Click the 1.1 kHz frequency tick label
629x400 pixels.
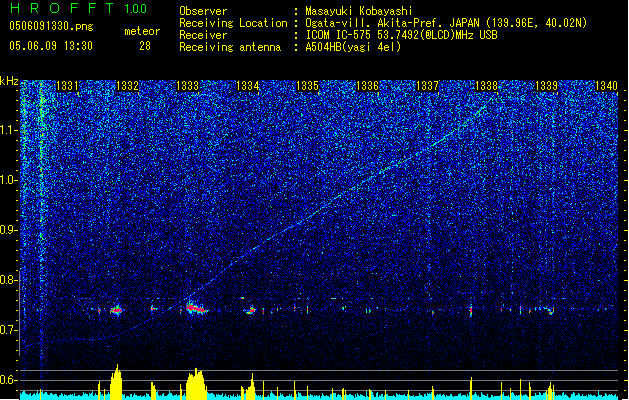pos(8,130)
